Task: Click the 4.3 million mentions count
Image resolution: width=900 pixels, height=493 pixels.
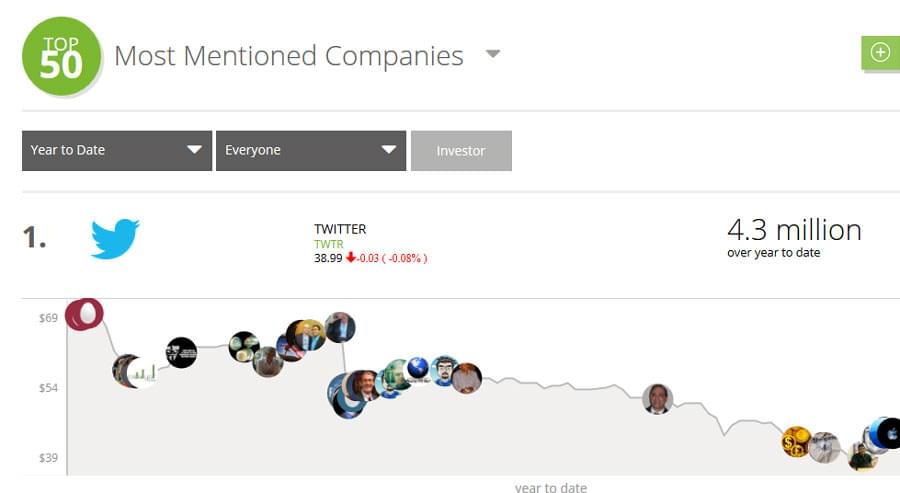Action: pyautogui.click(x=794, y=230)
